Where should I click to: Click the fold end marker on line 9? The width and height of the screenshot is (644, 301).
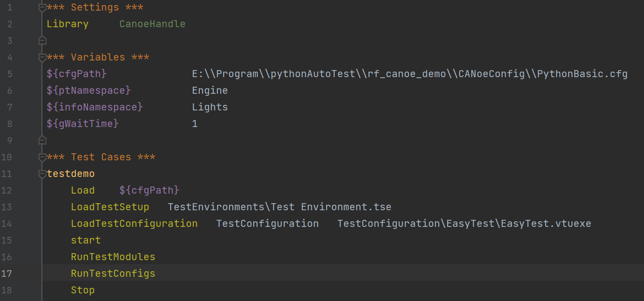pyautogui.click(x=42, y=140)
